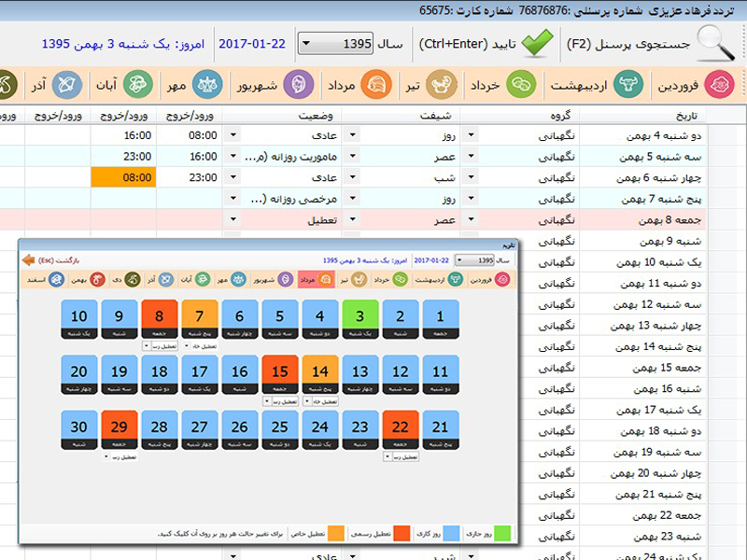Choose Azar icon in calendar popup
The width and height of the screenshot is (747, 560).
(x=166, y=279)
